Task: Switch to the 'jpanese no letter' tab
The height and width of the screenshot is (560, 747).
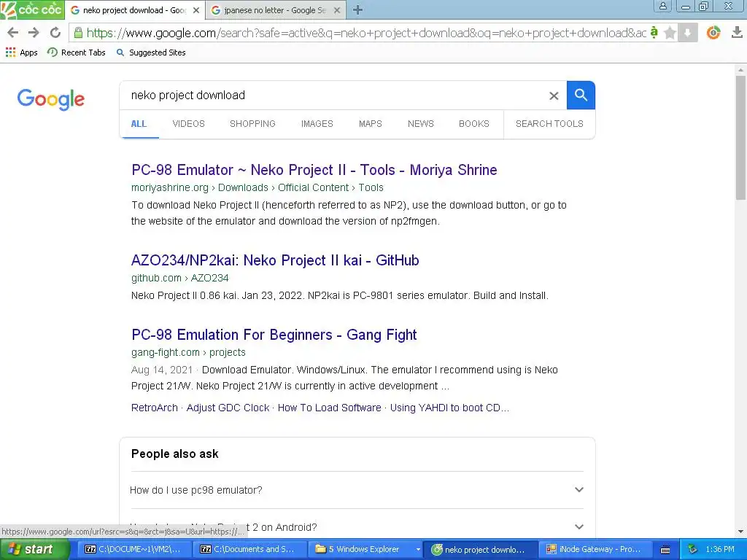Action: pos(275,10)
